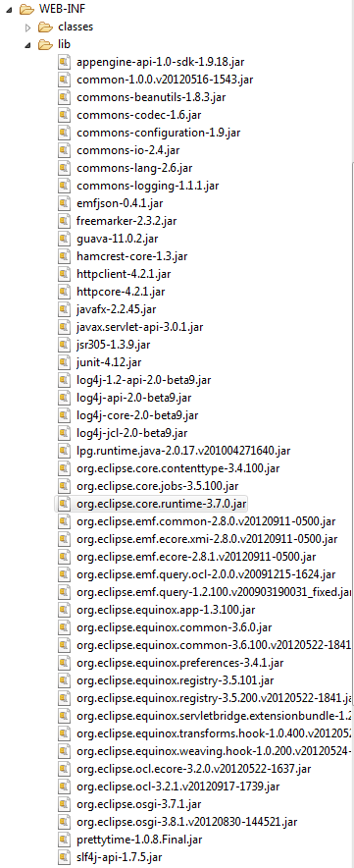Viewport: 354px width, 868px height.
Task: Select org.eclipse.equinox.weaving.hook jar
Action: click(215, 751)
